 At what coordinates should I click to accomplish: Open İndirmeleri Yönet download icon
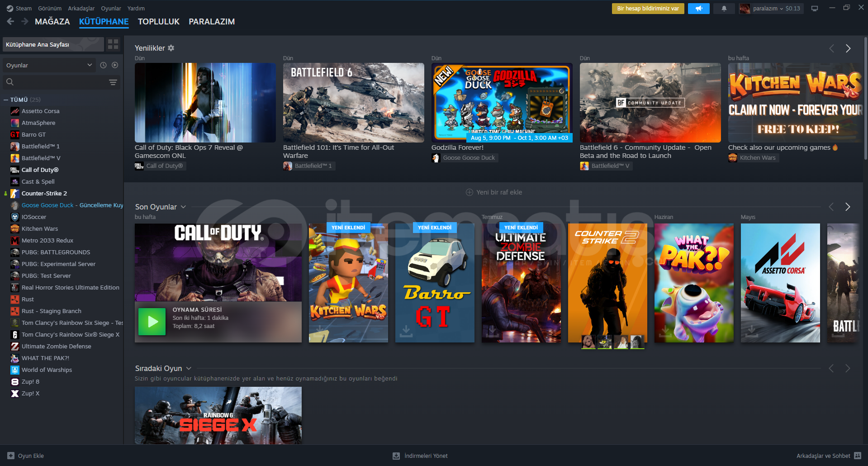tap(396, 456)
